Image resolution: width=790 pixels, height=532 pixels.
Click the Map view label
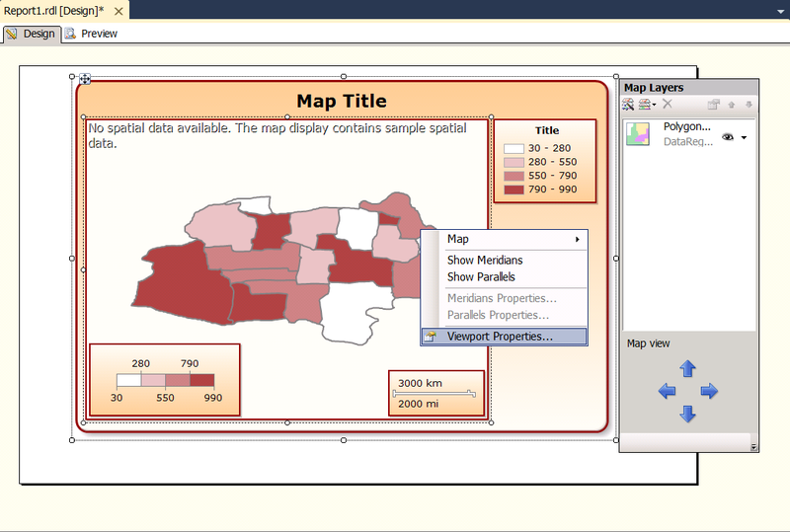point(648,343)
